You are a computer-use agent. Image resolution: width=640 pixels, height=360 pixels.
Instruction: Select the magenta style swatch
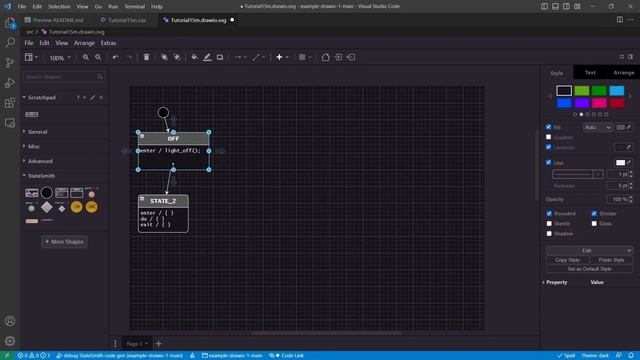coord(599,103)
